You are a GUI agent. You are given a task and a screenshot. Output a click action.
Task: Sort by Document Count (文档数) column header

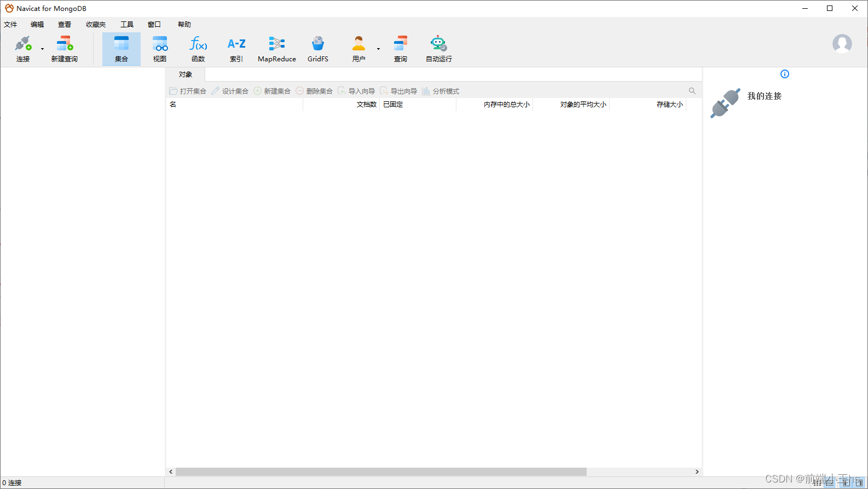341,105
